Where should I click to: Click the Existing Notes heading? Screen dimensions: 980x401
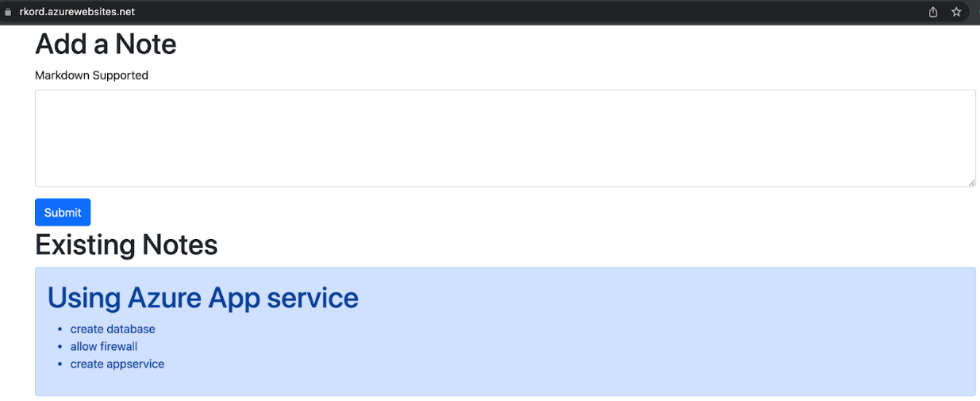(x=126, y=245)
